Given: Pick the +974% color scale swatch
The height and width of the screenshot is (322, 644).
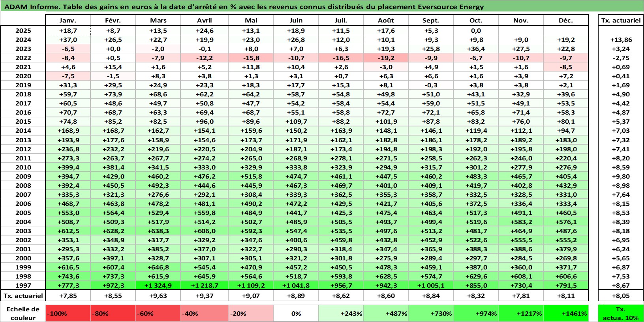Looking at the screenshot, I should (476, 313).
